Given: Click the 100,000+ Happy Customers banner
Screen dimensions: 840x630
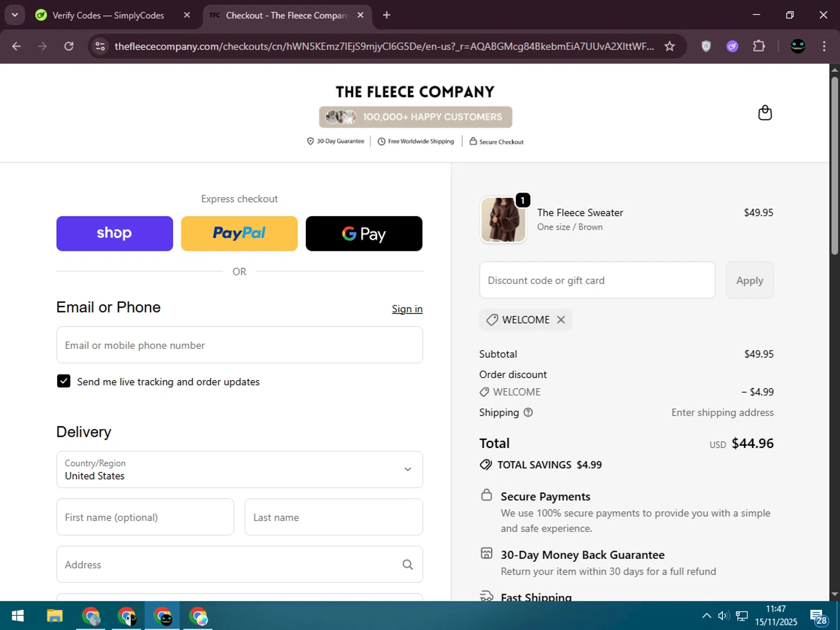Looking at the screenshot, I should (x=416, y=117).
